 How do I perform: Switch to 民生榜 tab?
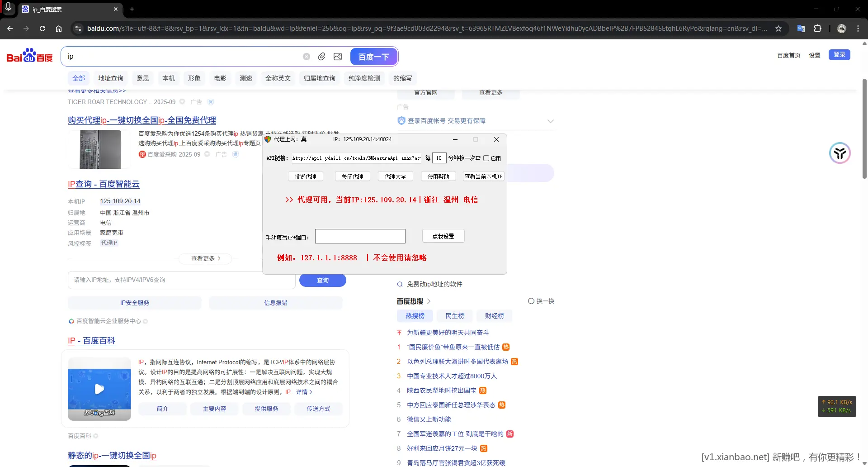455,316
